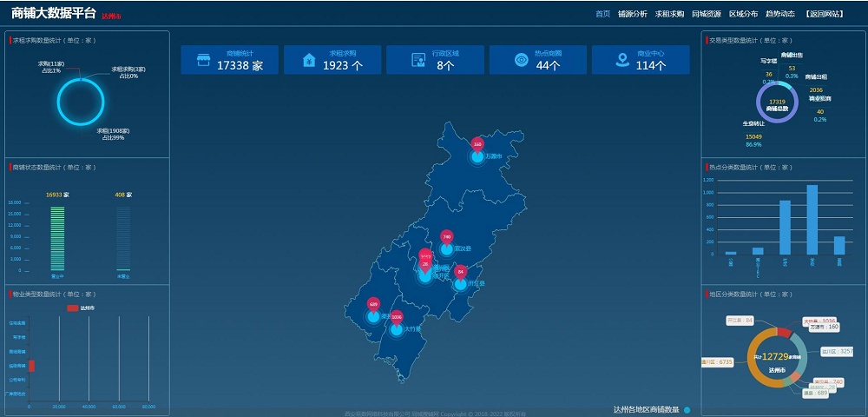
Task: Click the document icon in 行政区域 card
Action: [418, 60]
